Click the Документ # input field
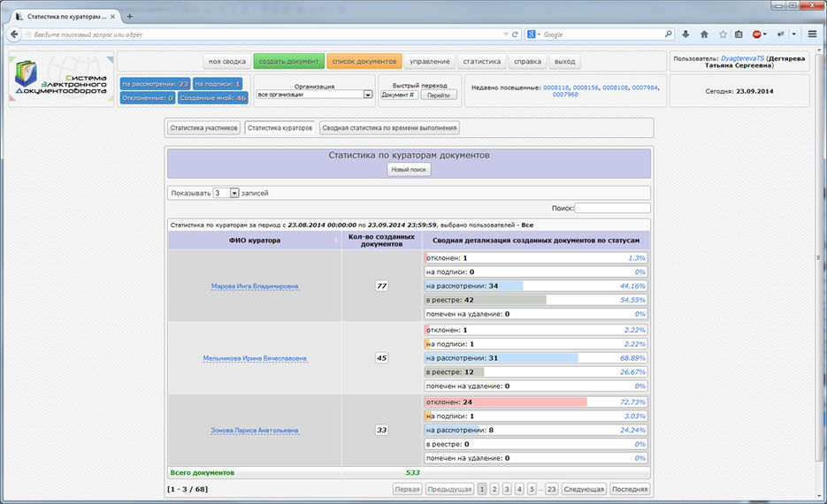 [400, 95]
